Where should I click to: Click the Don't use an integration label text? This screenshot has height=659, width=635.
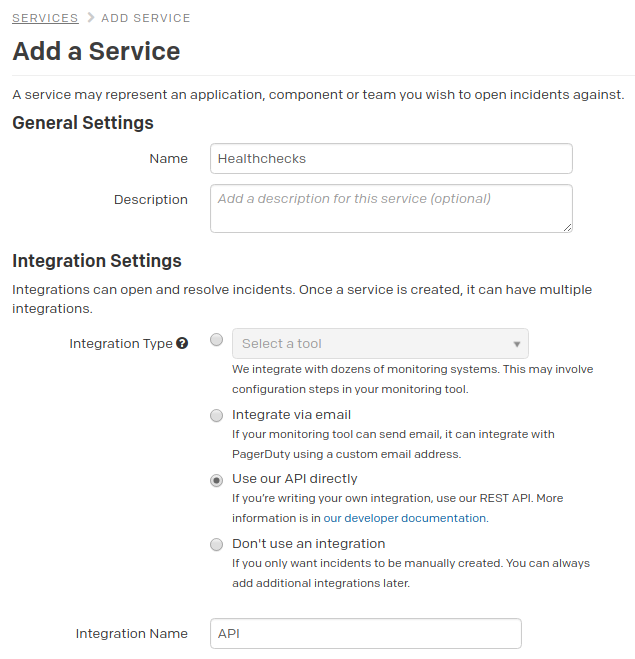308,544
